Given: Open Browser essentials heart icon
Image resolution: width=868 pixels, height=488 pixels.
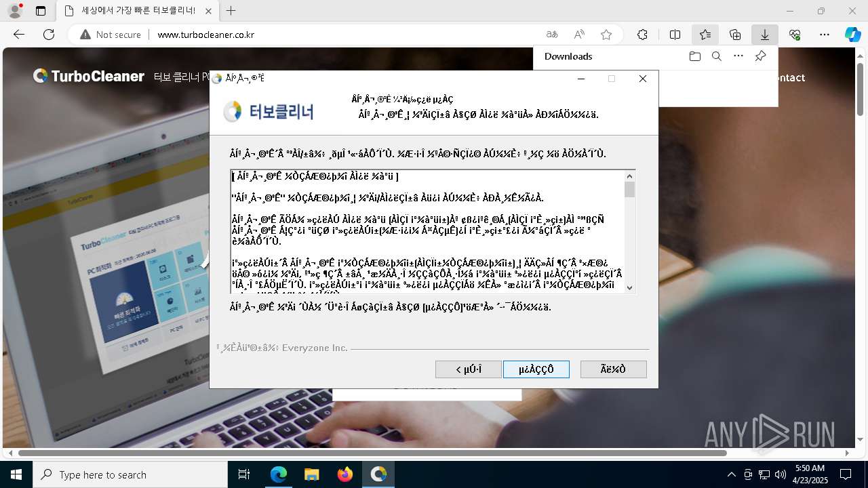Looking at the screenshot, I should pos(795,35).
